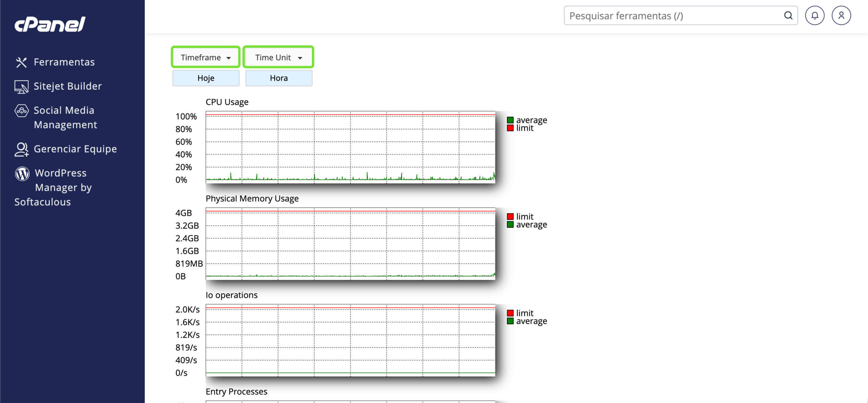Viewport: 868px width, 403px height.
Task: Go to Sitejet Builder
Action: pos(67,86)
